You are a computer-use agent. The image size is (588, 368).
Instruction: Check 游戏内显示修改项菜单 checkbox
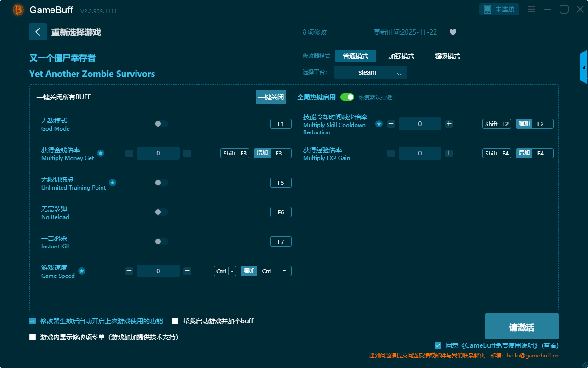pyautogui.click(x=33, y=337)
